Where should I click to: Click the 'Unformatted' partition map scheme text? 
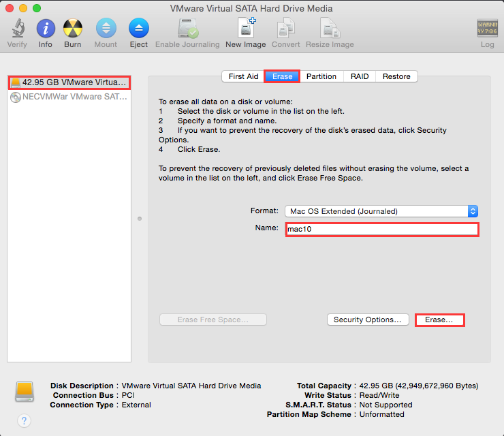[381, 414]
